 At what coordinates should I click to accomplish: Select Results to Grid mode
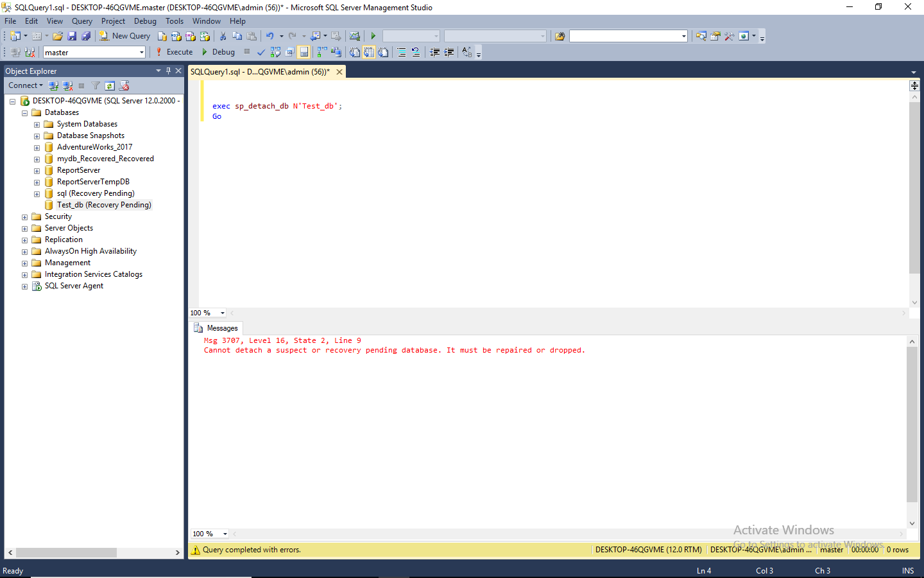tap(369, 52)
